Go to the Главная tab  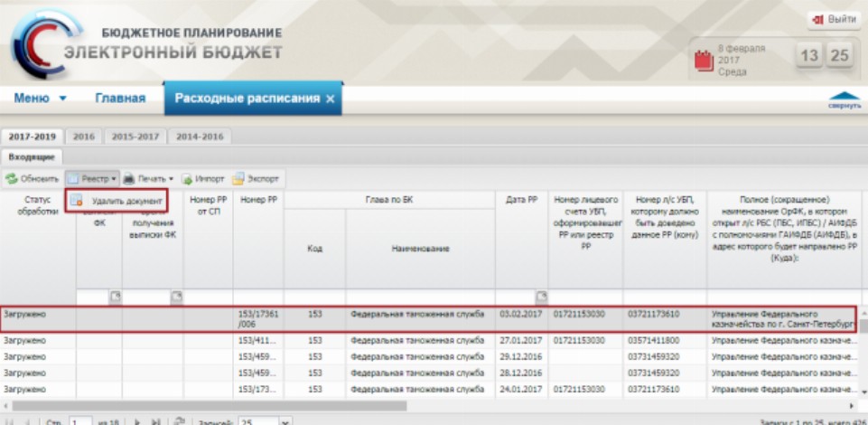[120, 99]
